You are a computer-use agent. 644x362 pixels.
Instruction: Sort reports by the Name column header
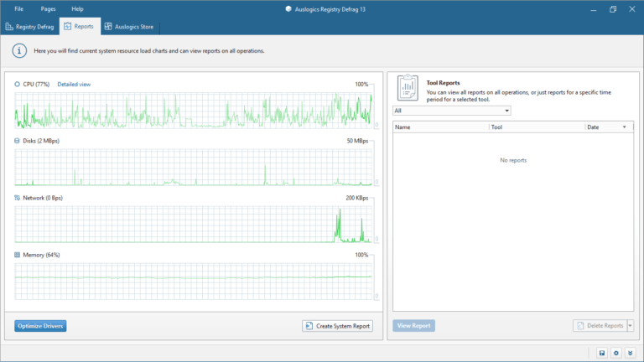(x=440, y=127)
